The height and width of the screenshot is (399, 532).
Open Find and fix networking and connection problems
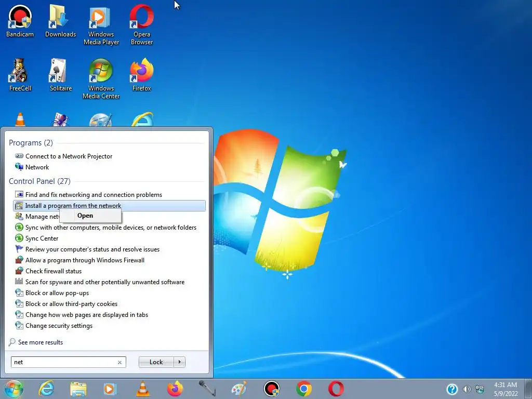(109, 195)
